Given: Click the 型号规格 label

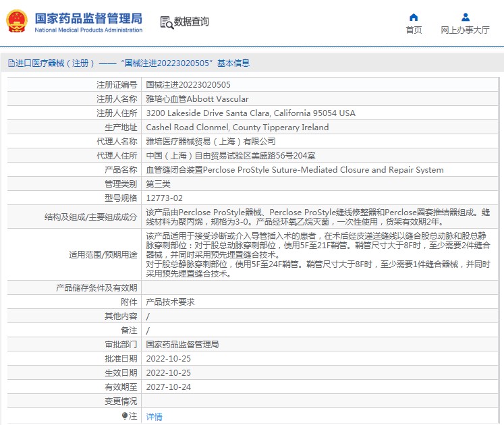Looking at the screenshot, I should pos(121,198).
